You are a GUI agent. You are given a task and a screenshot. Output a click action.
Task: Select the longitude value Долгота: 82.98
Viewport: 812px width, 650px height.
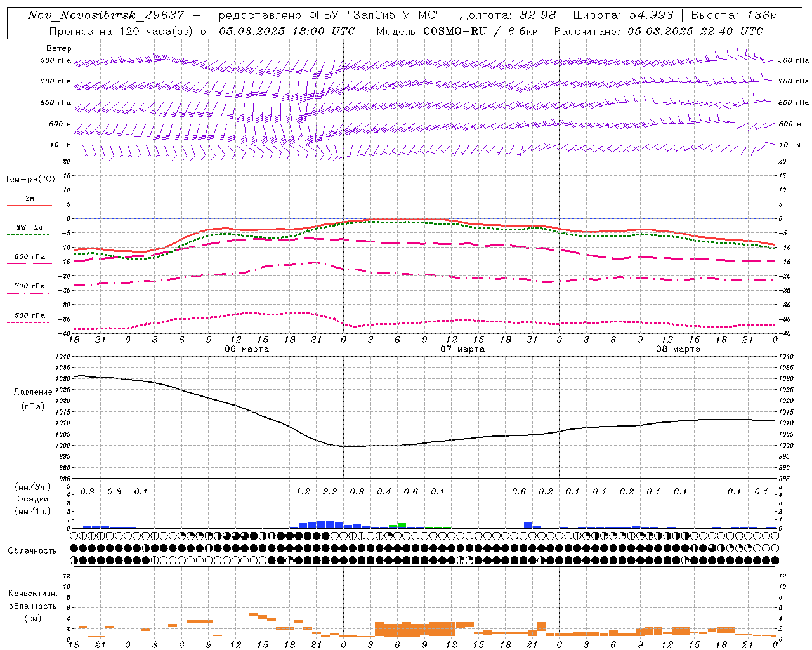coord(507,15)
